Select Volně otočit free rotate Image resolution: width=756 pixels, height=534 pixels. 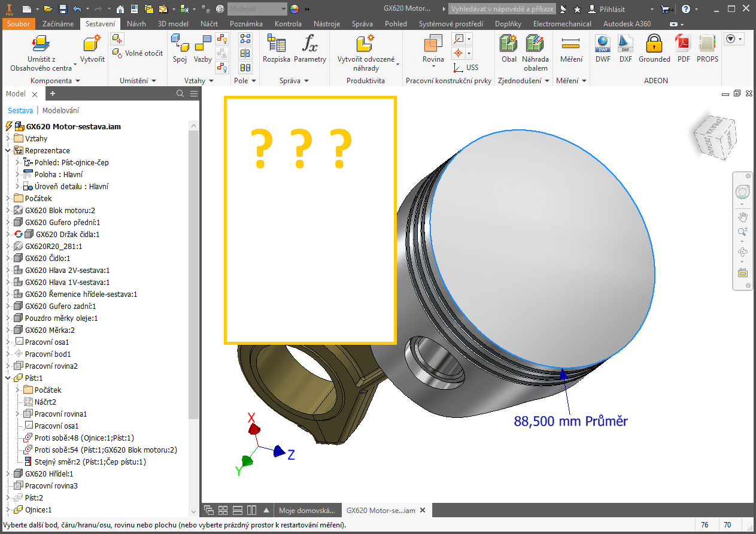point(137,53)
